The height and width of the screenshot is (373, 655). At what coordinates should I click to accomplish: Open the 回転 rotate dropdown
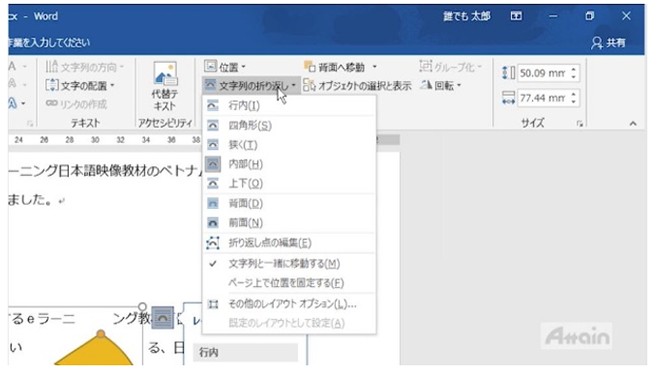442,86
